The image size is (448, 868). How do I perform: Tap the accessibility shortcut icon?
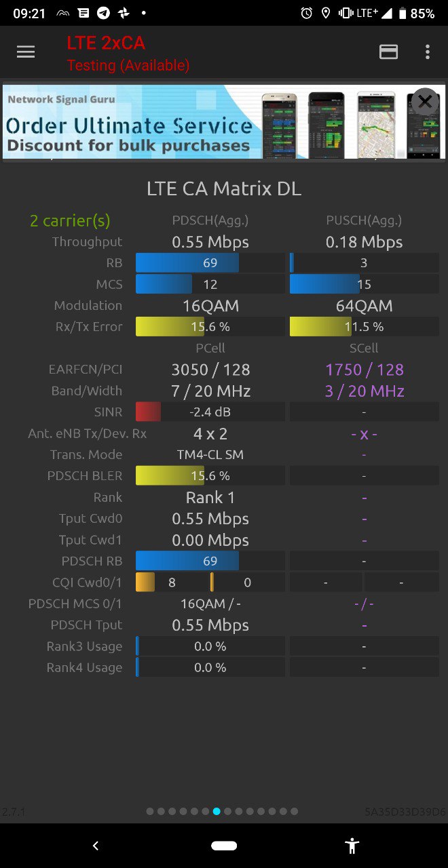coord(352,846)
